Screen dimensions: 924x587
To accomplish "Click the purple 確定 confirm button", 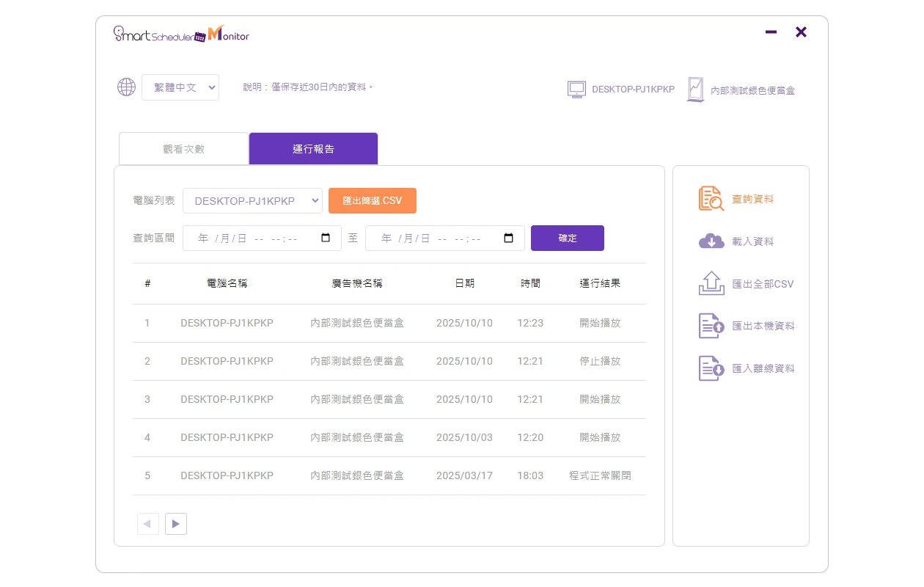I will (x=567, y=238).
